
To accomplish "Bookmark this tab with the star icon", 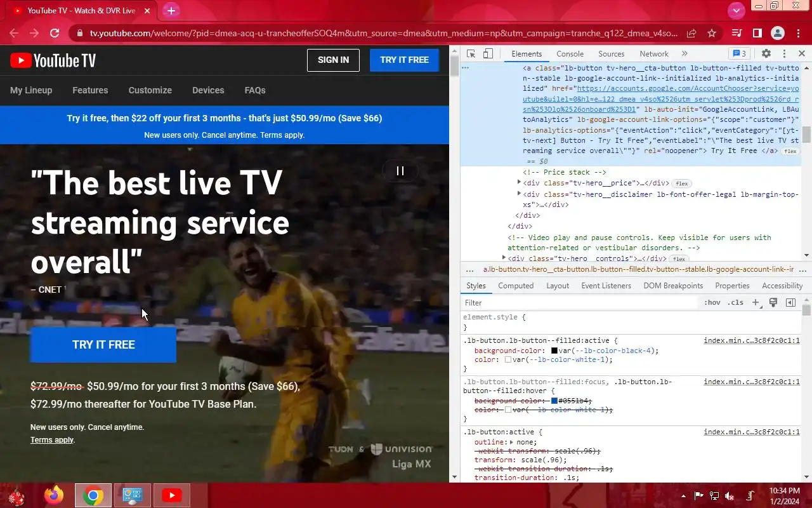I will point(712,33).
